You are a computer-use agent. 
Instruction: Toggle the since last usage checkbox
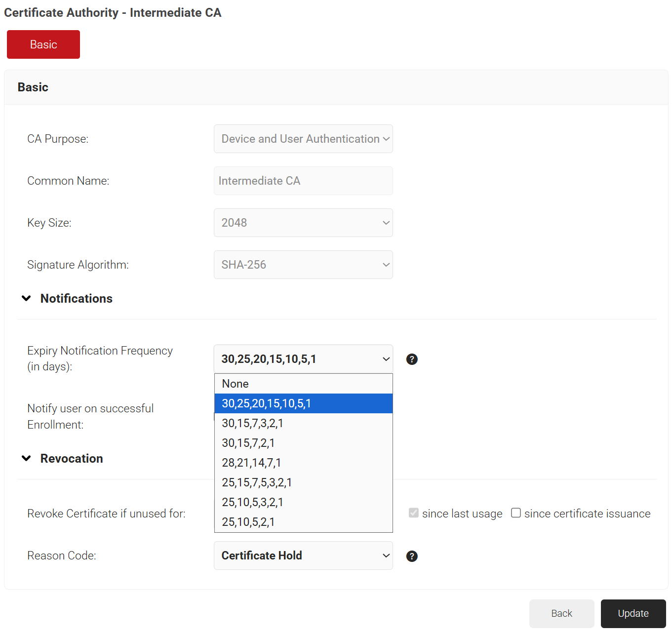pyautogui.click(x=414, y=513)
